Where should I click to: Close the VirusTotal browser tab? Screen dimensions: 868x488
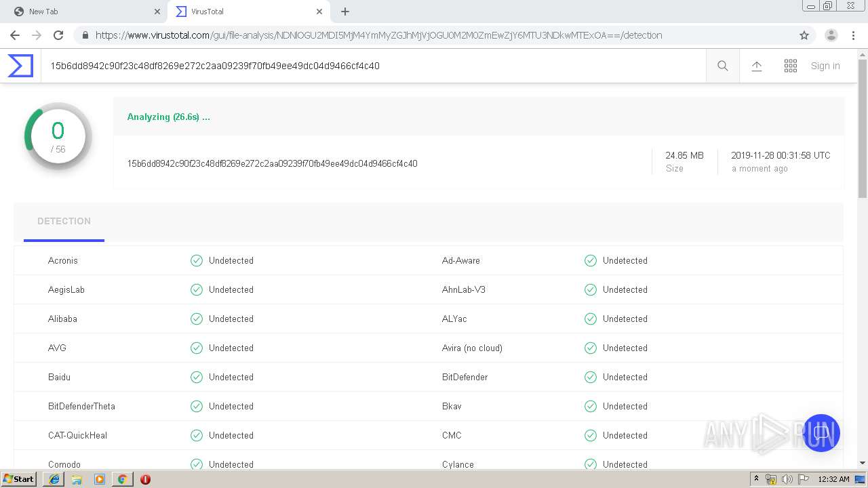click(x=319, y=12)
